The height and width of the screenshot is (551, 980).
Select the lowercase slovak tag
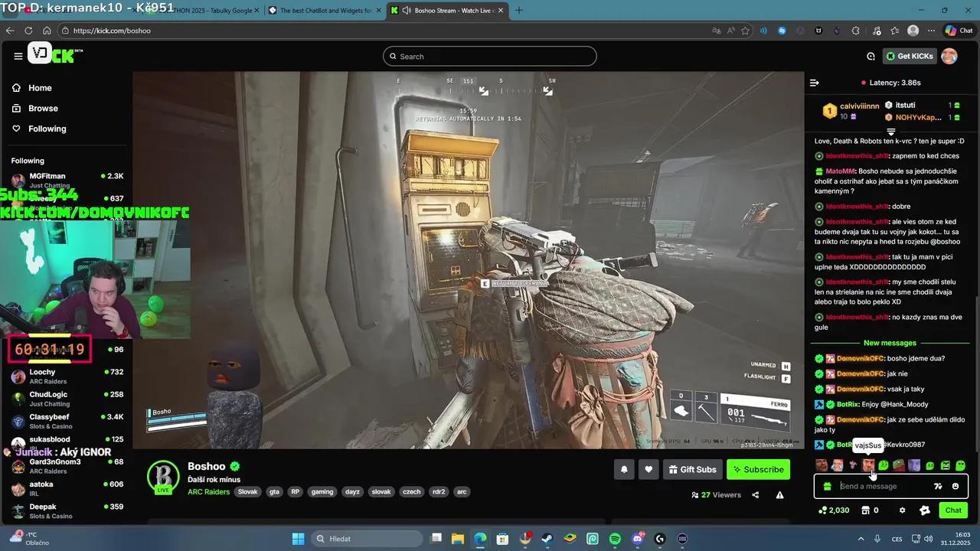tap(381, 492)
